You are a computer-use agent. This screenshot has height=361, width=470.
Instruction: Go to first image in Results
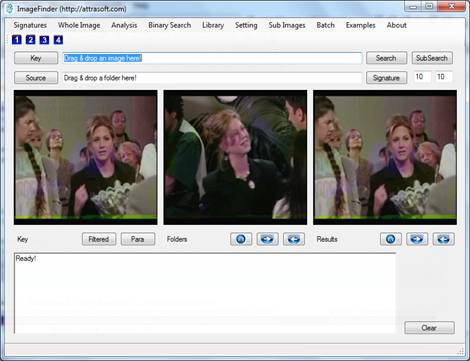391,239
